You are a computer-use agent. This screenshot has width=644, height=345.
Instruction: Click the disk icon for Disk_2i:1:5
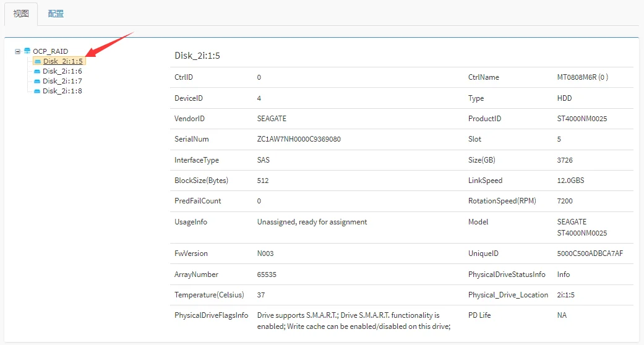(x=38, y=61)
